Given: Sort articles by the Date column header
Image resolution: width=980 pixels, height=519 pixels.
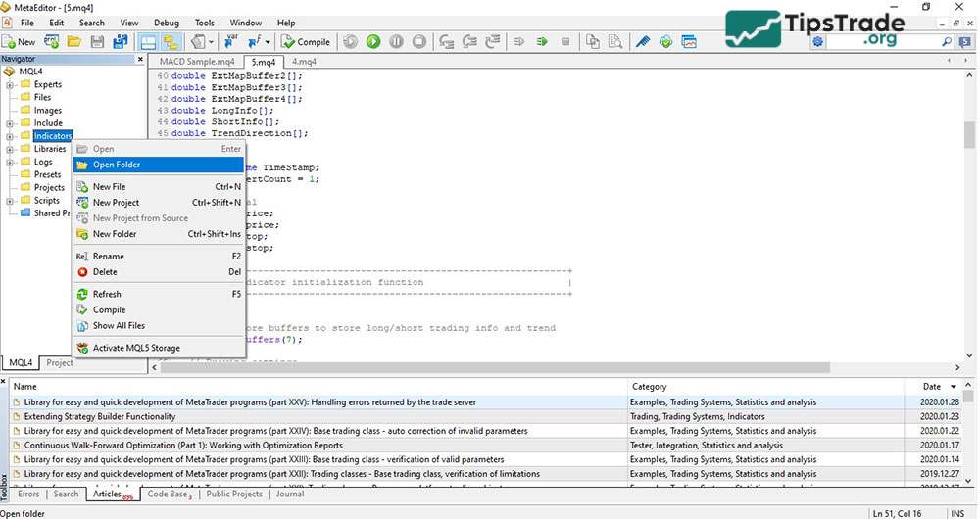Looking at the screenshot, I should coord(931,387).
